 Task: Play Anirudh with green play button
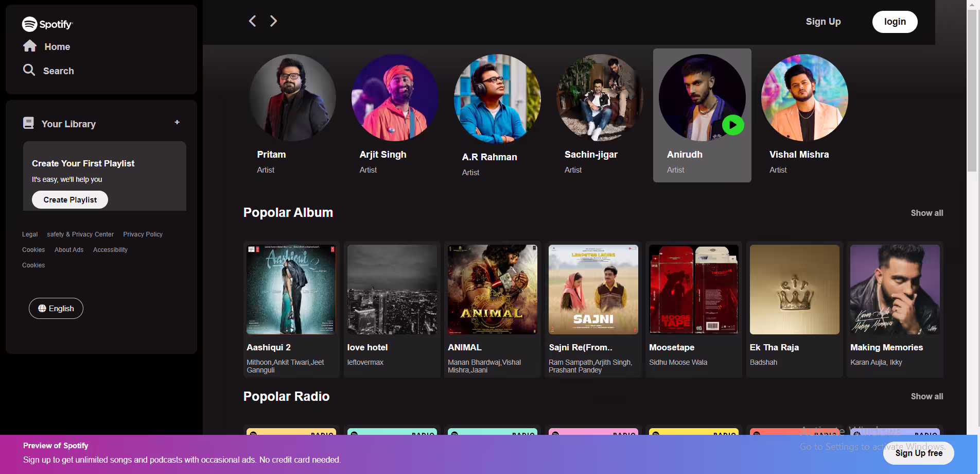tap(733, 125)
